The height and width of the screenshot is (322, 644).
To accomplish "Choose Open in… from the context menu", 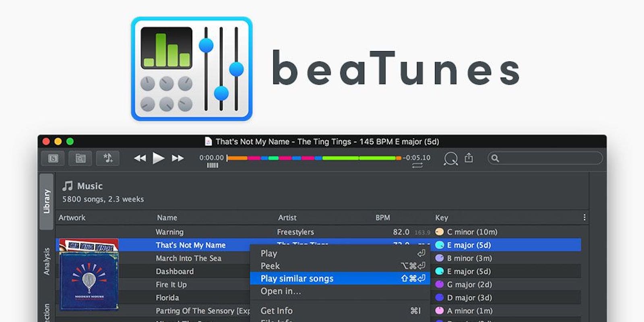I will (x=340, y=291).
